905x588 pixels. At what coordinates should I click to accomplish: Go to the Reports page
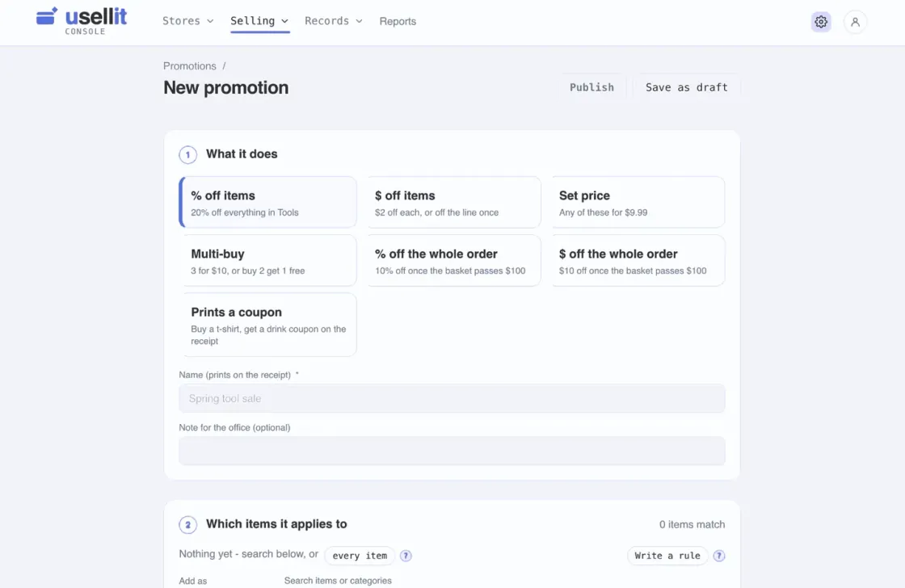point(398,21)
